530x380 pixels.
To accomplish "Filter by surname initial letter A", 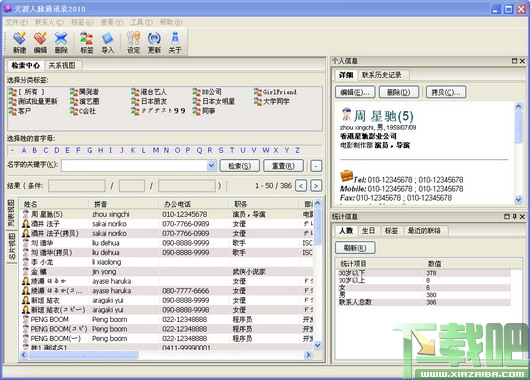I will (x=24, y=150).
